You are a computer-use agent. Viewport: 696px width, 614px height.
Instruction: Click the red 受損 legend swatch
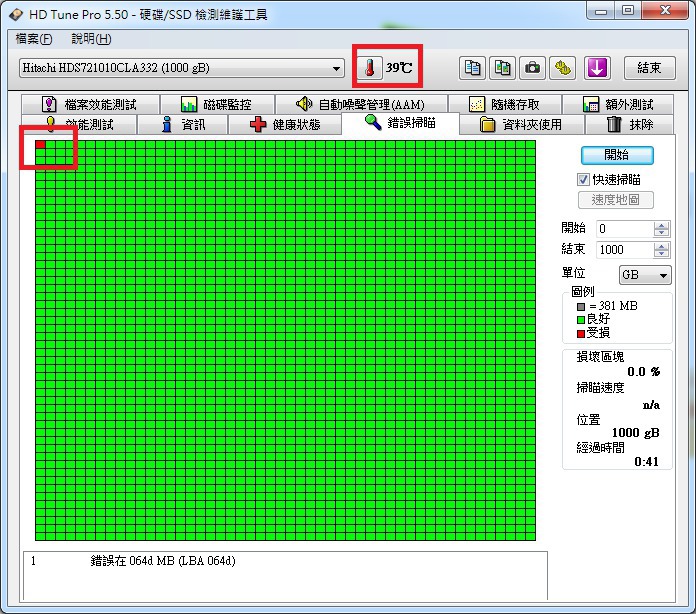click(x=581, y=333)
